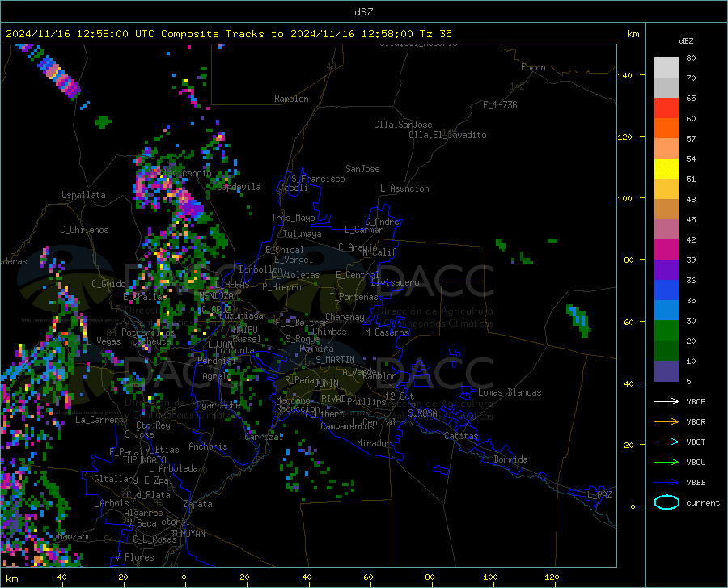The height and width of the screenshot is (588, 728).
Task: Click the '120' tick on horizontal axis
Action: pos(552,577)
